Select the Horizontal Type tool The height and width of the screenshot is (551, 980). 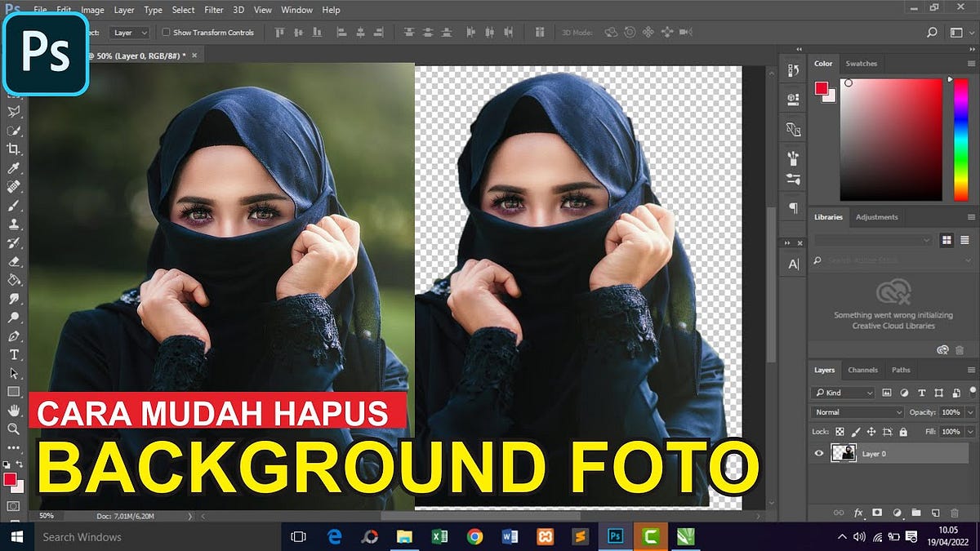tap(14, 354)
